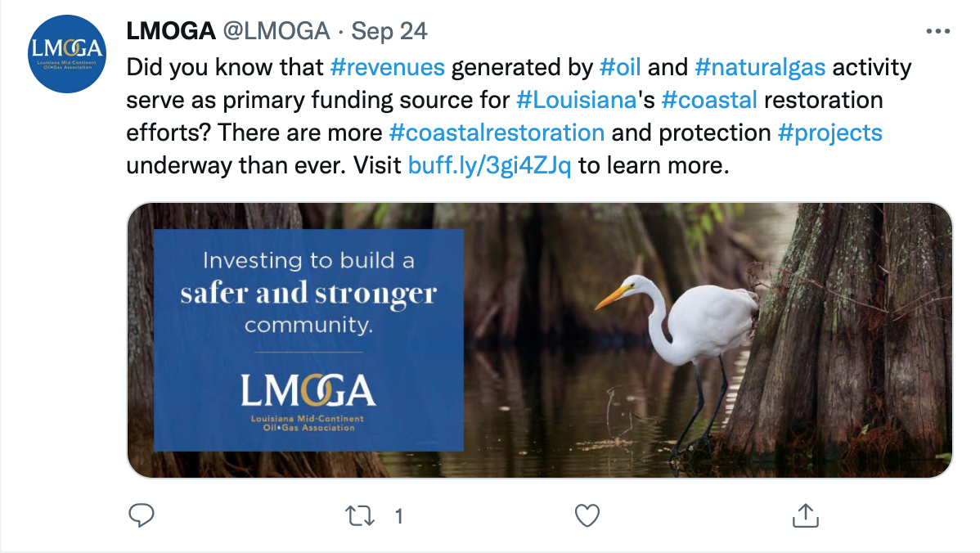Retweet this LMOGA post
980x553 pixels.
click(360, 515)
